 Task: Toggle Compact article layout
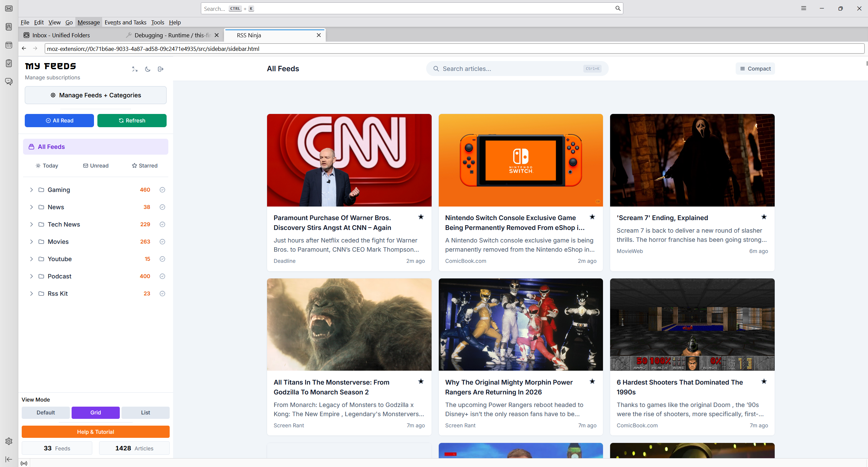pos(755,69)
